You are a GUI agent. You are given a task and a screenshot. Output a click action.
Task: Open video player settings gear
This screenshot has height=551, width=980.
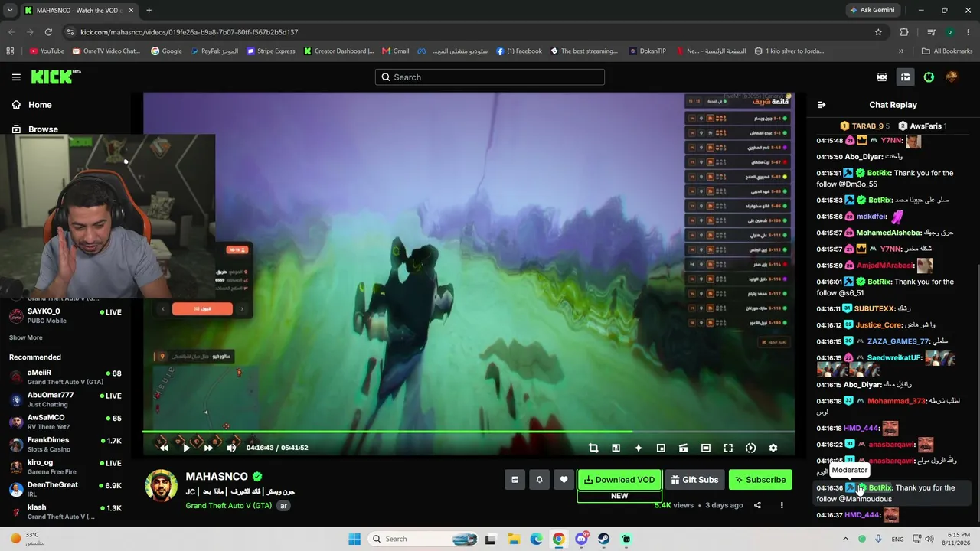[773, 448]
